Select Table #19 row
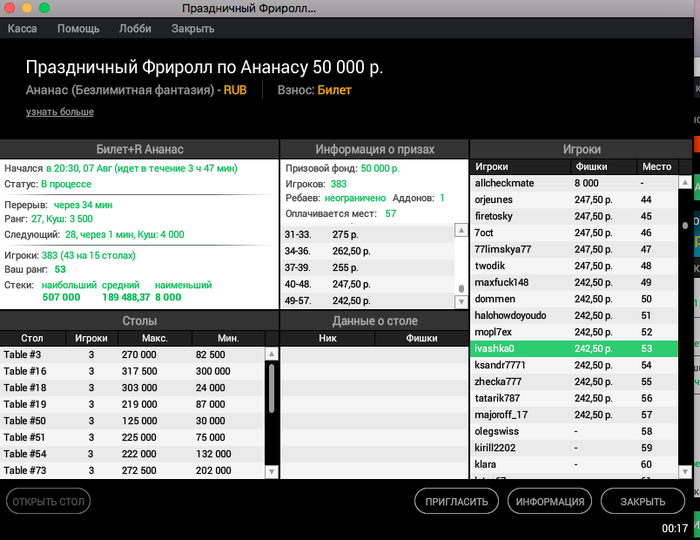 point(133,404)
